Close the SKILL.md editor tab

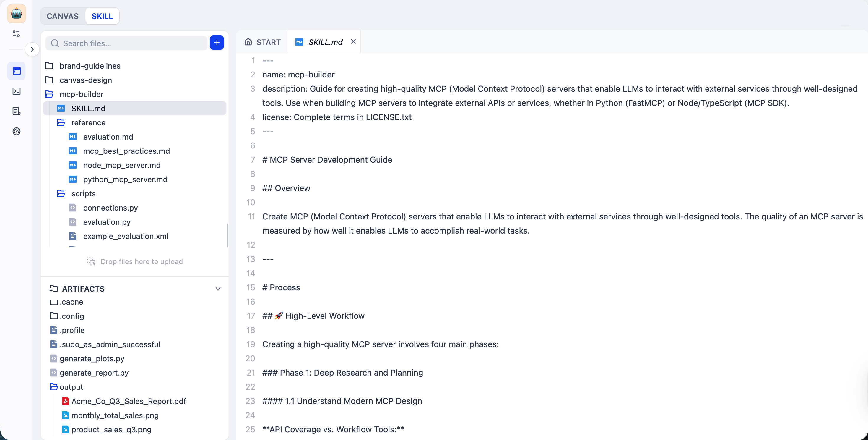[x=353, y=41]
